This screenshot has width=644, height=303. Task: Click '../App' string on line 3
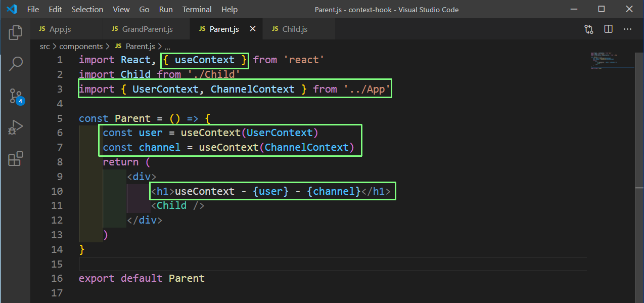[x=367, y=89]
